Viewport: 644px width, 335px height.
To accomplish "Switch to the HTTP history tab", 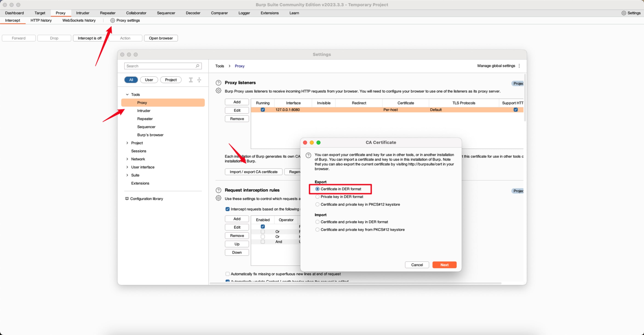I will tap(41, 20).
